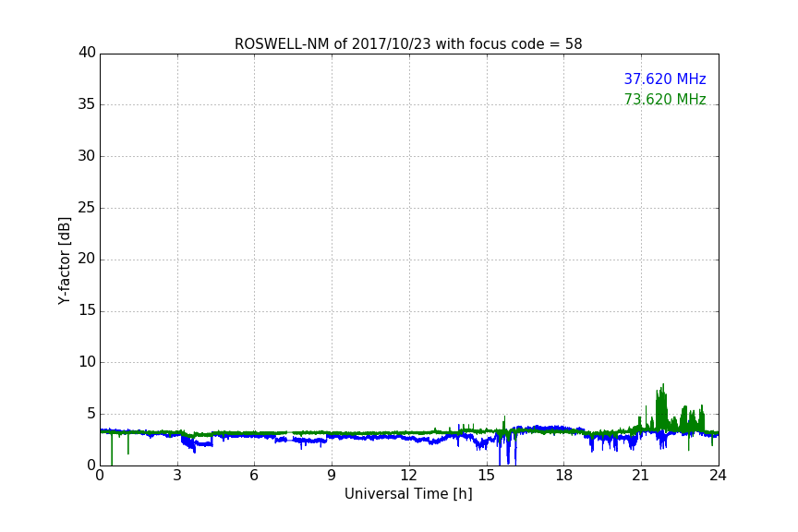Screen dimensions: 798x532
Task: Click the x-axis tick label '21'
Action: coord(641,476)
